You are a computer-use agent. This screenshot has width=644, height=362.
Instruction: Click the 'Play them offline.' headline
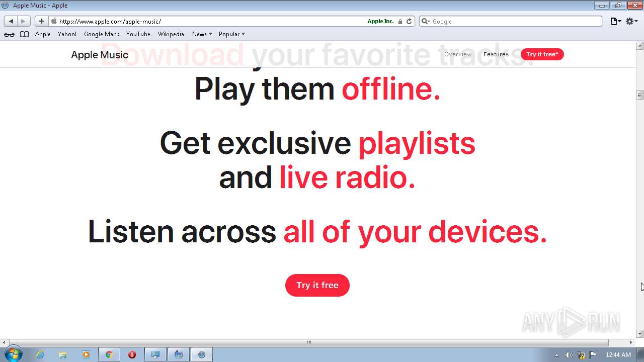tap(317, 89)
